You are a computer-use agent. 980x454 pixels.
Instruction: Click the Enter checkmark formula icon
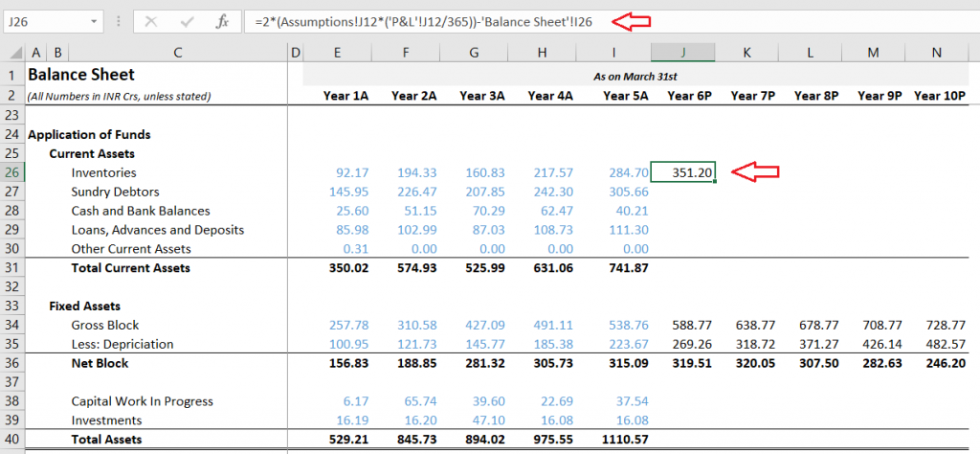click(x=188, y=20)
